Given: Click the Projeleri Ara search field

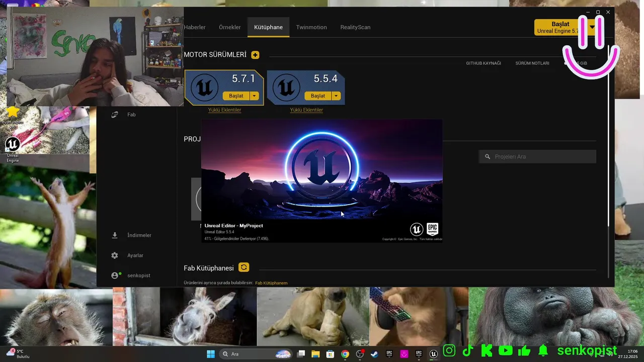Looking at the screenshot, I should click(x=537, y=156).
